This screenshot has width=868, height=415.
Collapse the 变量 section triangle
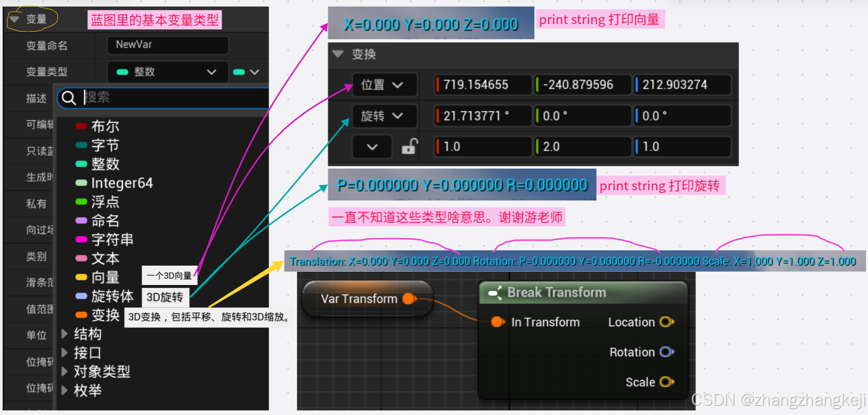(15, 19)
